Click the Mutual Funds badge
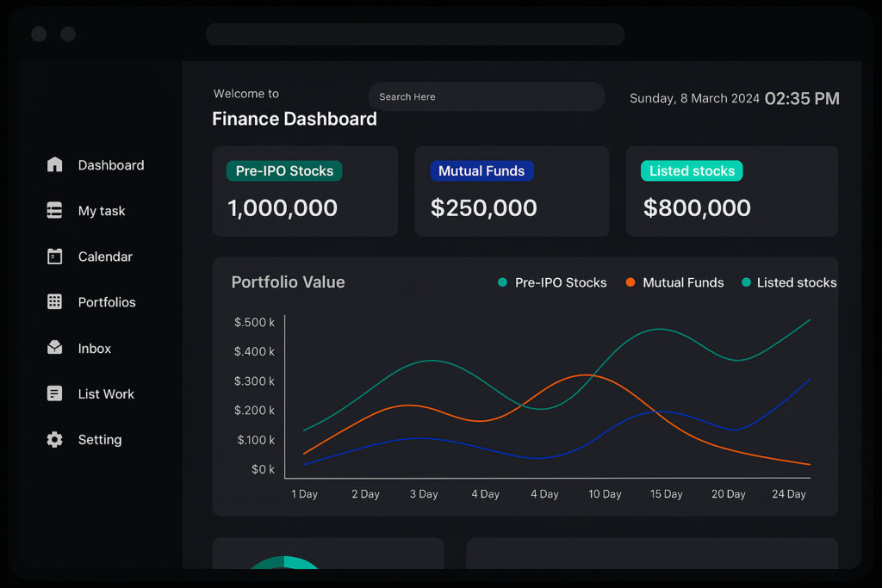This screenshot has height=588, width=882. [x=481, y=171]
